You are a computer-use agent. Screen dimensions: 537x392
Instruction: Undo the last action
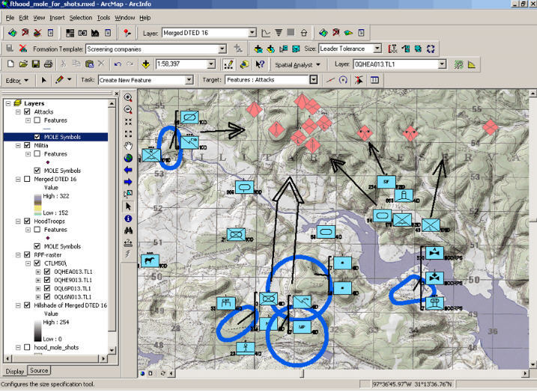point(118,64)
